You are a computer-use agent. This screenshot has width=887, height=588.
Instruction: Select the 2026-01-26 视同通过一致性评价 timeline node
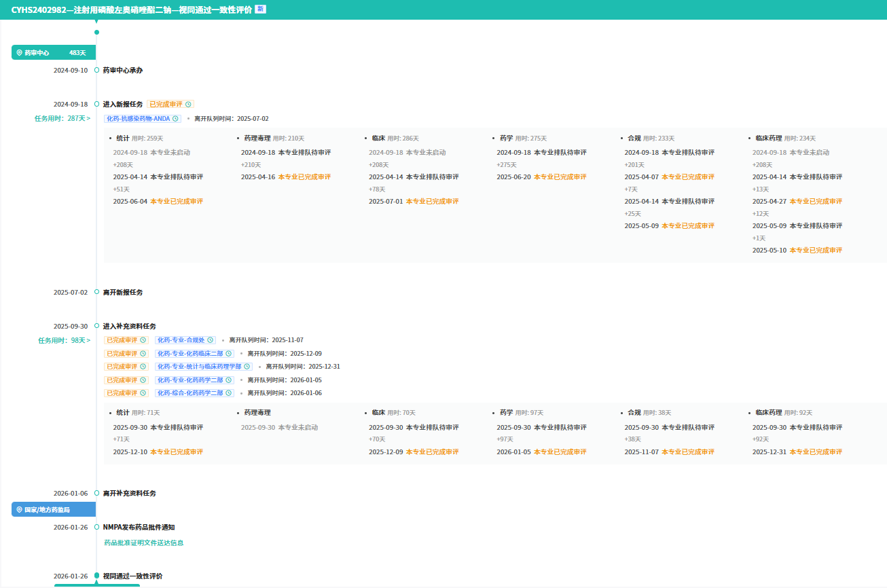[96, 576]
